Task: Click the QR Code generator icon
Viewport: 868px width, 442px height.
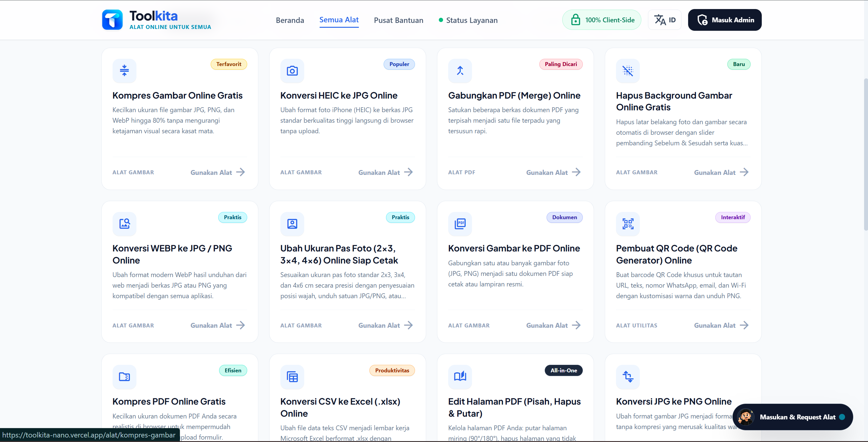Action: (628, 224)
